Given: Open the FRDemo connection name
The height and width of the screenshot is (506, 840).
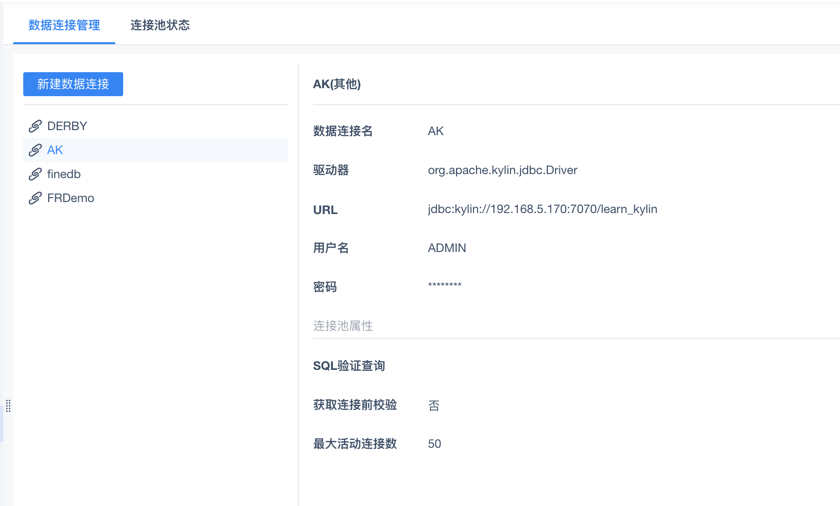Looking at the screenshot, I should pyautogui.click(x=71, y=198).
